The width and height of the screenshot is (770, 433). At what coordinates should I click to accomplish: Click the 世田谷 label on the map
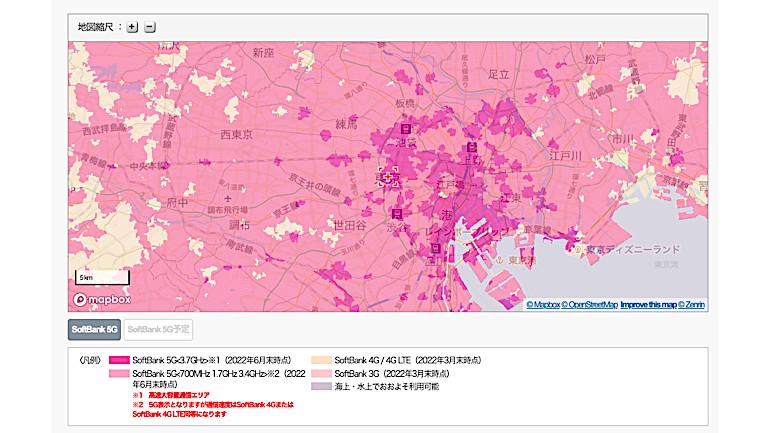coord(351,226)
